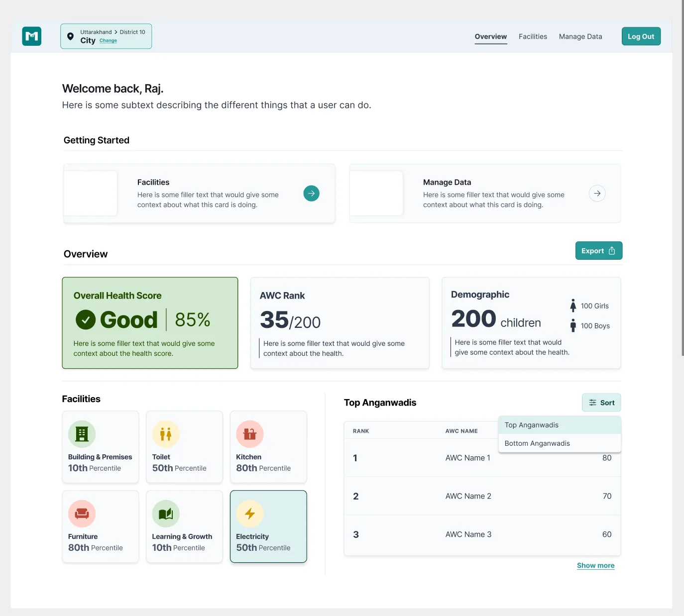Click the AWC Name 1 row
This screenshot has width=684, height=616.
482,458
